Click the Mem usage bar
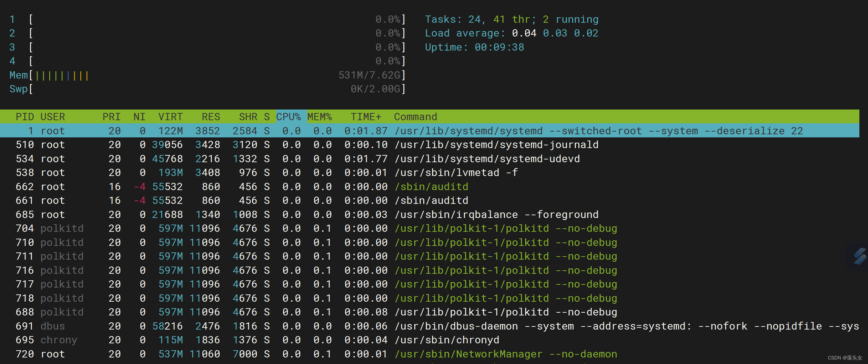This screenshot has width=868, height=364. [208, 75]
